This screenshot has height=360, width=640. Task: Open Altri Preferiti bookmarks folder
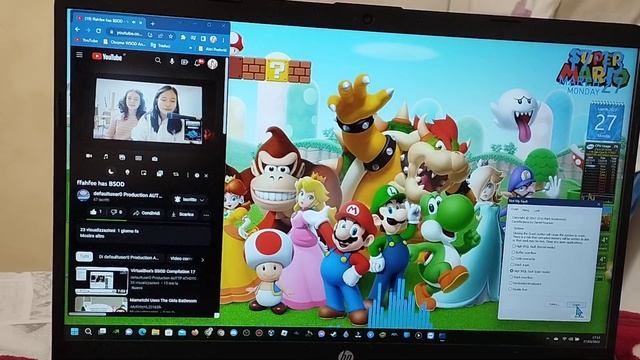click(x=213, y=49)
